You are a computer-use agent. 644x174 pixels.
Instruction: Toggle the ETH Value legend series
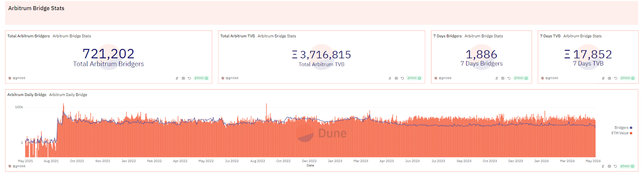tap(622, 133)
